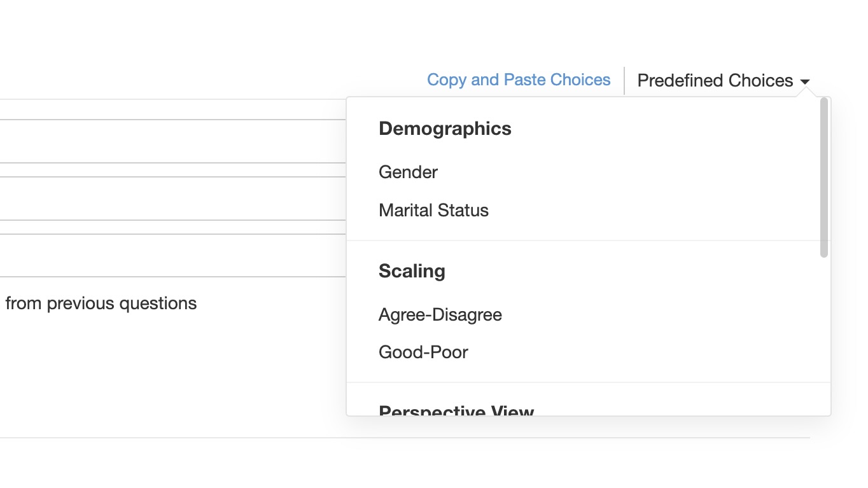Click the Copy and Paste Choices link
Image resolution: width=868 pixels, height=488 pixels.
click(518, 80)
